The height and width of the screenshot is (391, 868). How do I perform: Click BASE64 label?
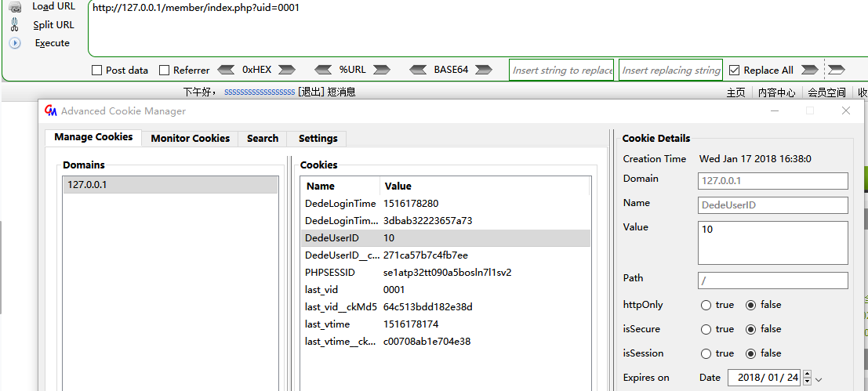(x=451, y=70)
